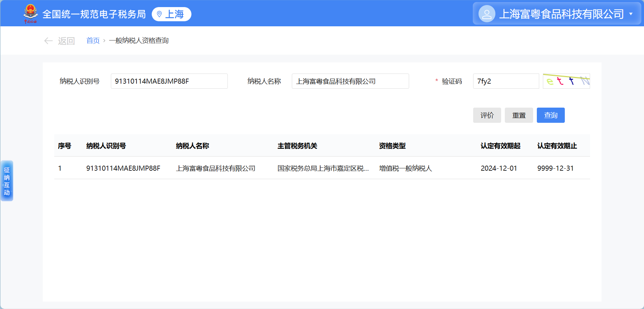The width and height of the screenshot is (644, 309).
Task: Click the truncated 主管税务机关 cell value
Action: [323, 168]
